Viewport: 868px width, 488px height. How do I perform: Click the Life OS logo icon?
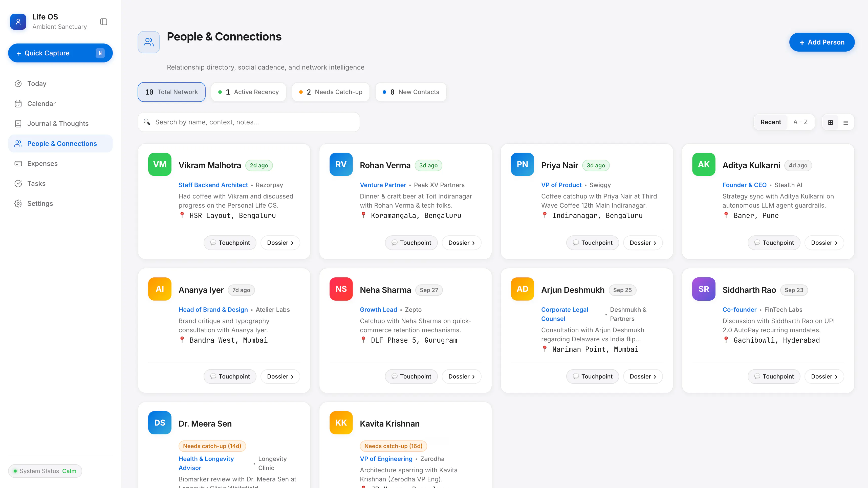coord(18,22)
